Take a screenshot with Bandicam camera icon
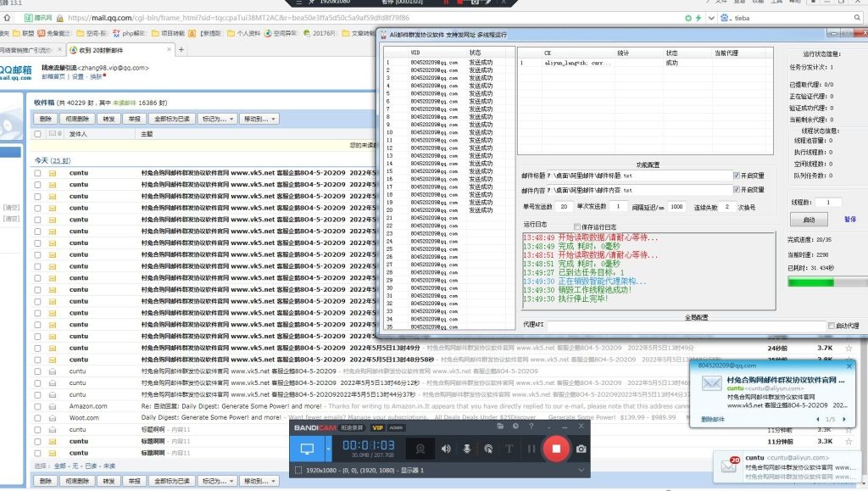 (581, 448)
